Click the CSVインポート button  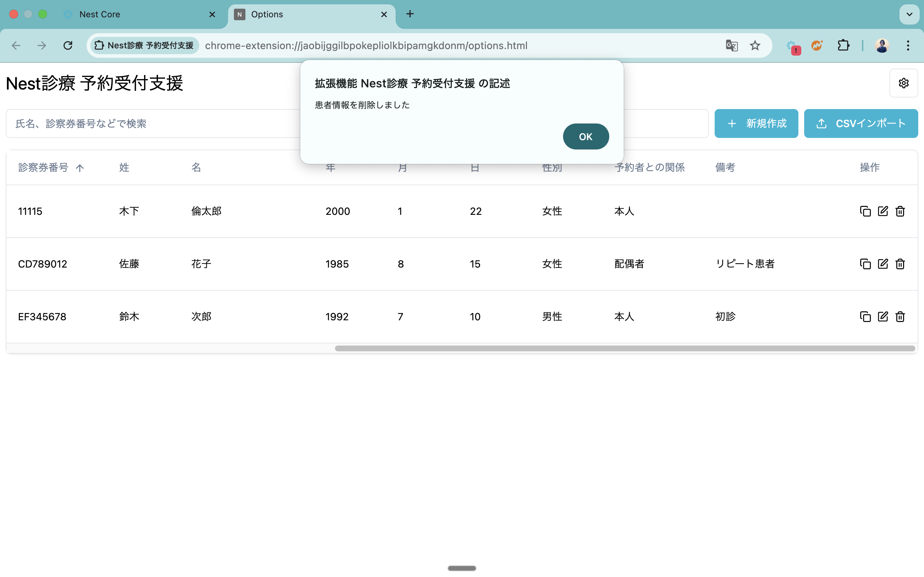click(x=860, y=123)
